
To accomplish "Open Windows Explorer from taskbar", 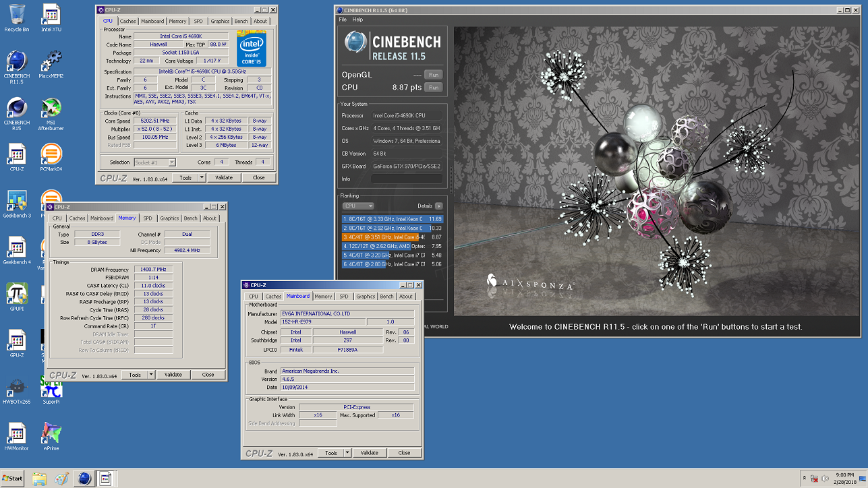I will click(x=39, y=479).
